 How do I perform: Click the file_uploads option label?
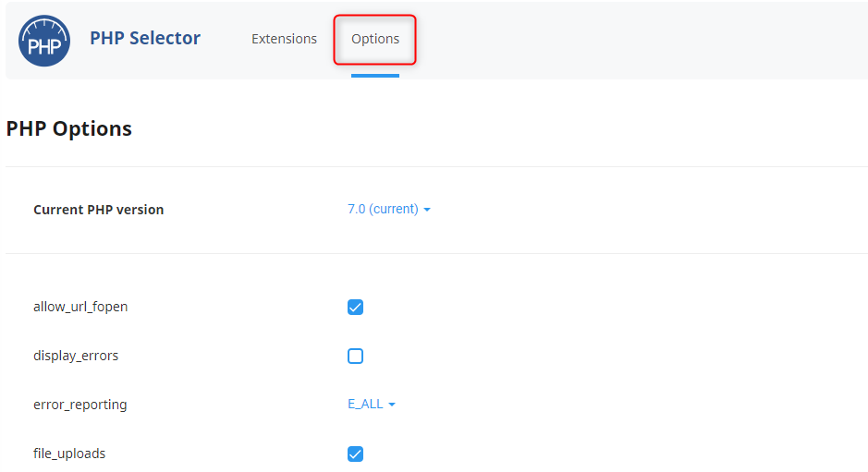pos(69,454)
